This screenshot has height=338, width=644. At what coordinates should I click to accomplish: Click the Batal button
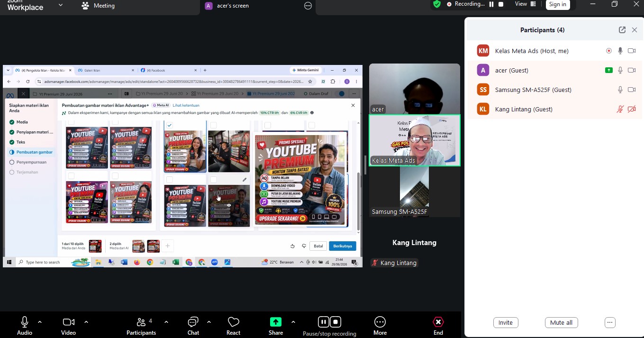coord(318,246)
